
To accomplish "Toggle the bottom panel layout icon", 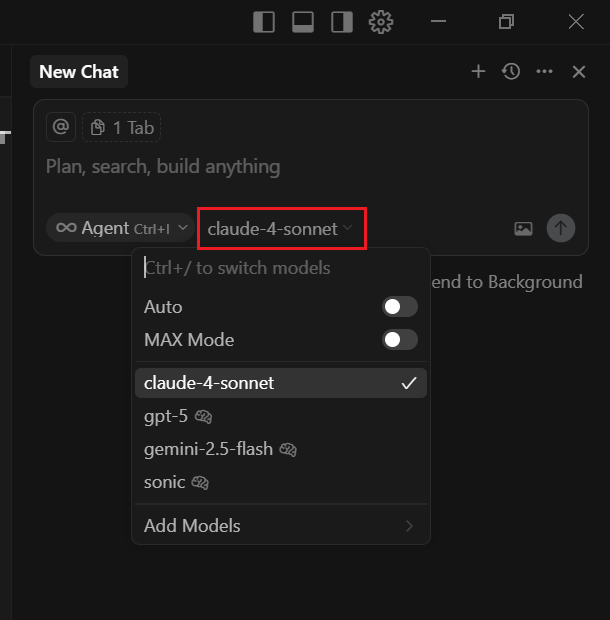I will [303, 22].
